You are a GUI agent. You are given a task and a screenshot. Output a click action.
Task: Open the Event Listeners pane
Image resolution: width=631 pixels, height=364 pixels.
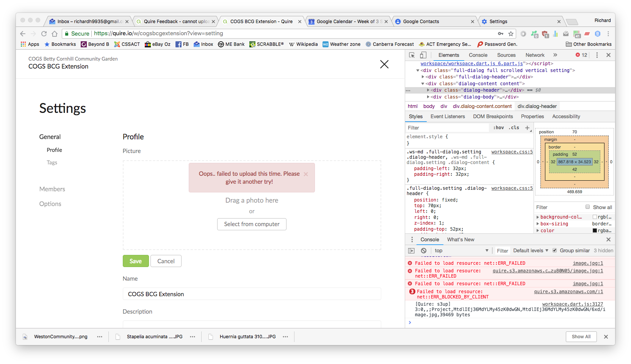pyautogui.click(x=448, y=117)
